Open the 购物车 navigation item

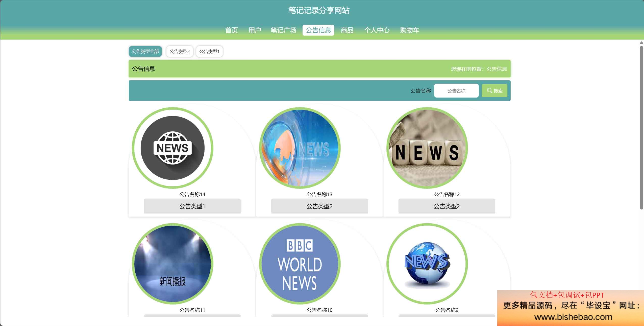[409, 30]
